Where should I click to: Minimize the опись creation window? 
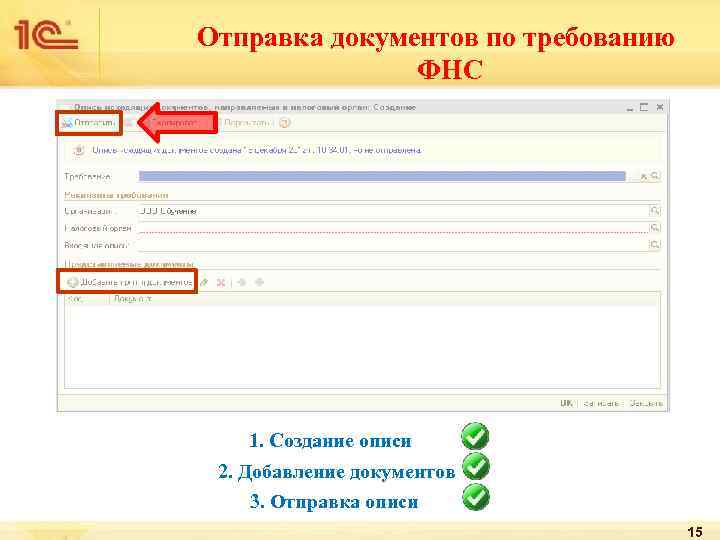pyautogui.click(x=630, y=108)
